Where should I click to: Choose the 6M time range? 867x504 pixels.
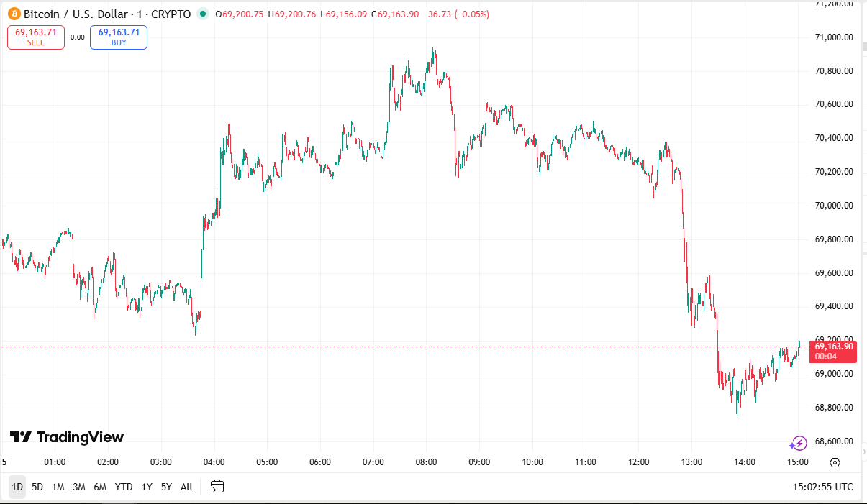coord(100,487)
